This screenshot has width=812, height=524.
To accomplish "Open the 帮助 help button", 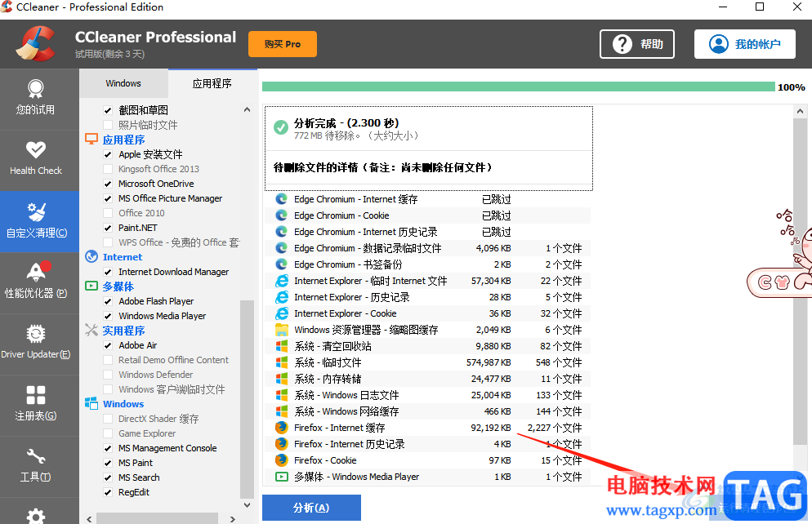I will point(637,44).
